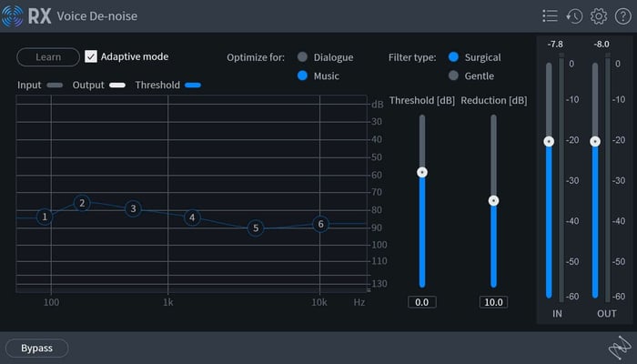Click the IN meter label

(x=557, y=314)
